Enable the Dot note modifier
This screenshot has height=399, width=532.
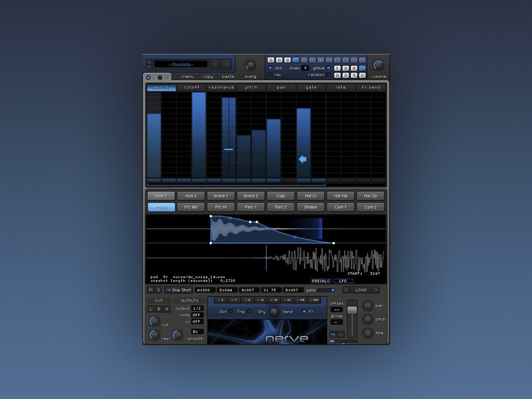coord(231,312)
